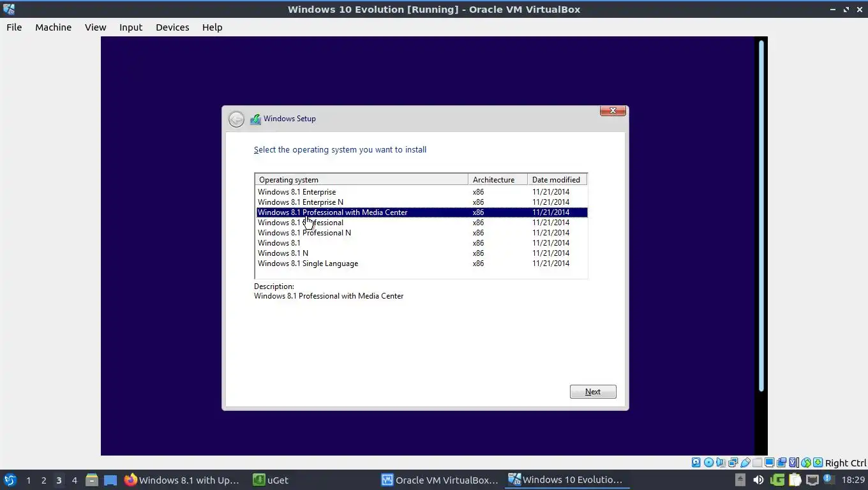Click the Date modified column header
Screen dimensions: 868x490
coord(557,179)
